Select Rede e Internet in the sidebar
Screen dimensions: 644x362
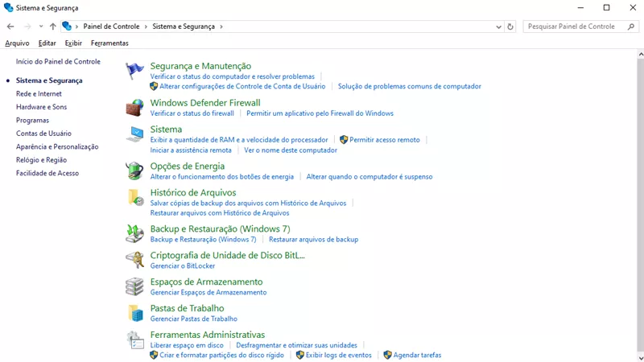[39, 94]
